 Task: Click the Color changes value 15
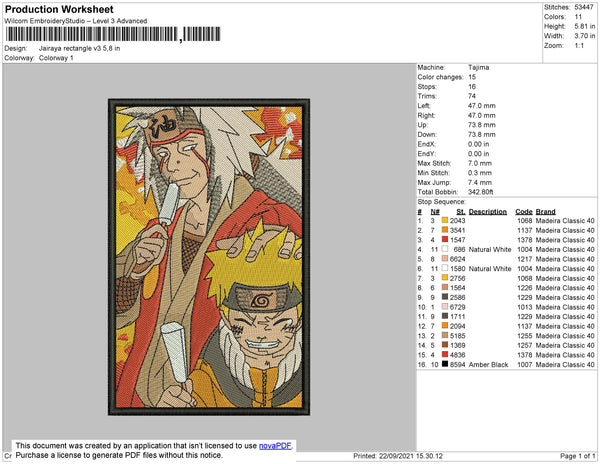(472, 77)
